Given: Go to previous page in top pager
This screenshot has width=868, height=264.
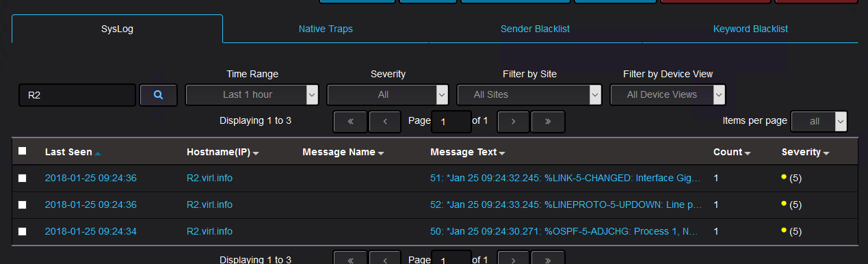Looking at the screenshot, I should pos(385,122).
